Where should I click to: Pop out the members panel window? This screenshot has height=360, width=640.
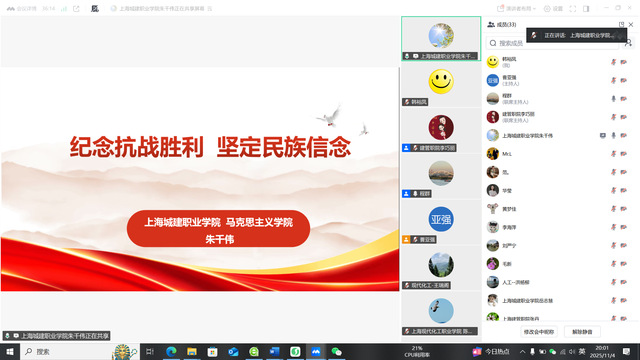pos(621,24)
